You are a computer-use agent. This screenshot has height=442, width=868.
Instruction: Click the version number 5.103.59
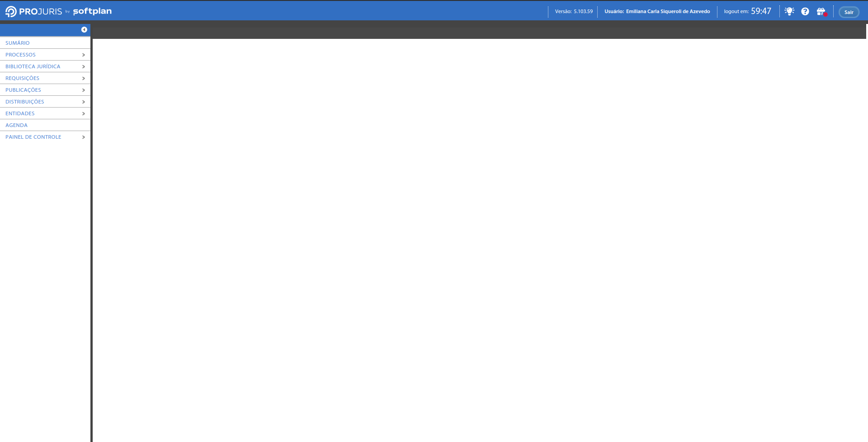coord(583,11)
